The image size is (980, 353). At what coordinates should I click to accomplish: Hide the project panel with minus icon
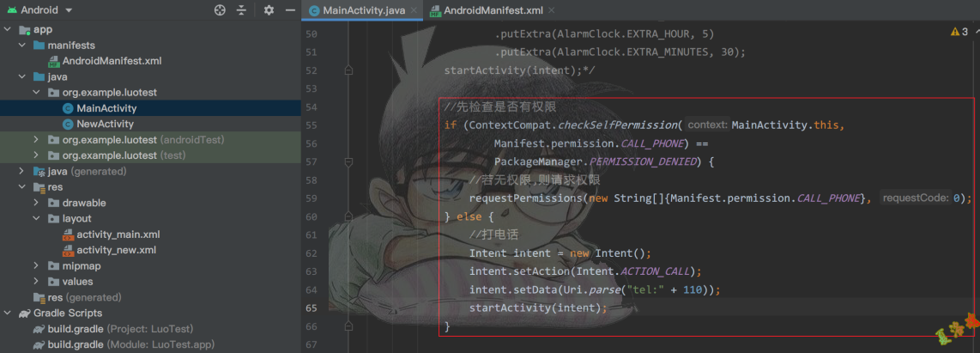(x=290, y=10)
